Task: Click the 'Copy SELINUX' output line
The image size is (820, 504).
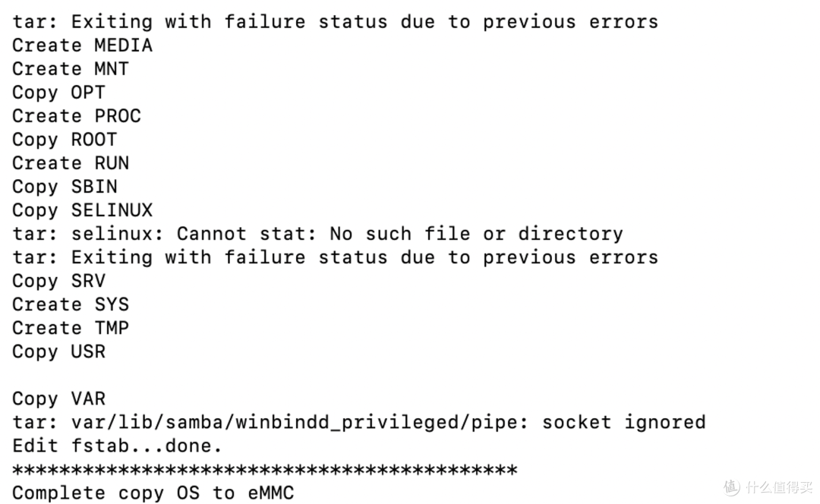Action: tap(82, 210)
